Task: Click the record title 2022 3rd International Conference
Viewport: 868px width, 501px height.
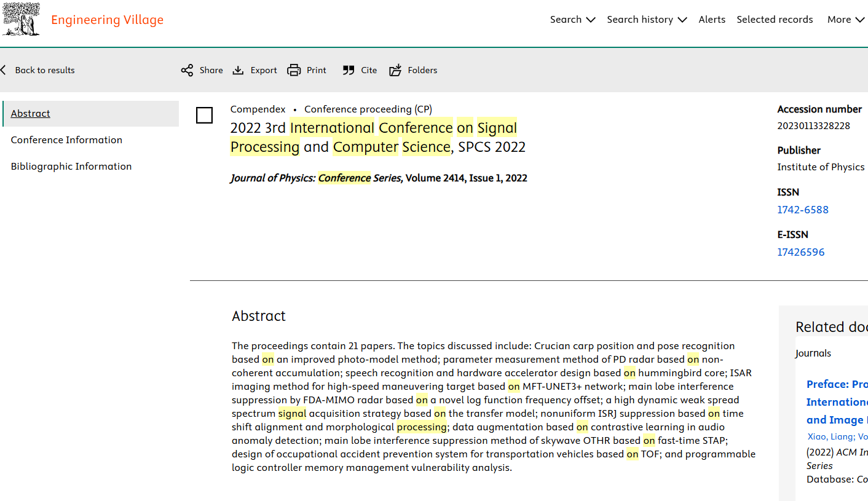Action: (378, 137)
